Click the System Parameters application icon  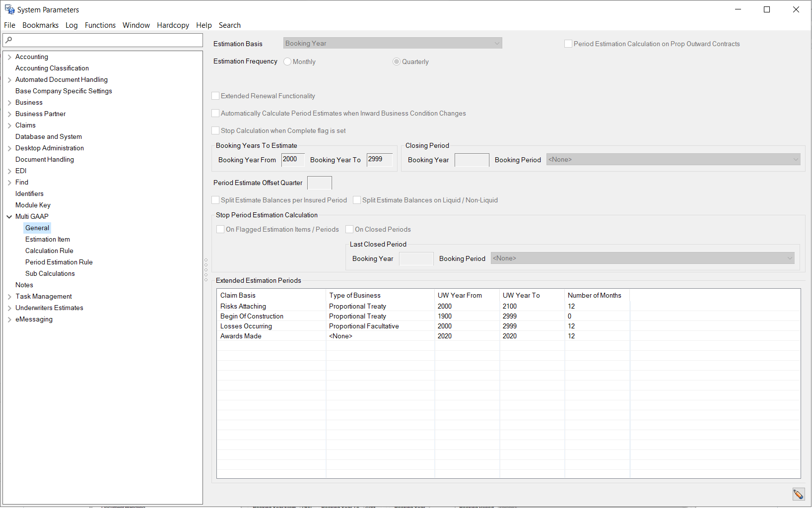pyautogui.click(x=9, y=9)
